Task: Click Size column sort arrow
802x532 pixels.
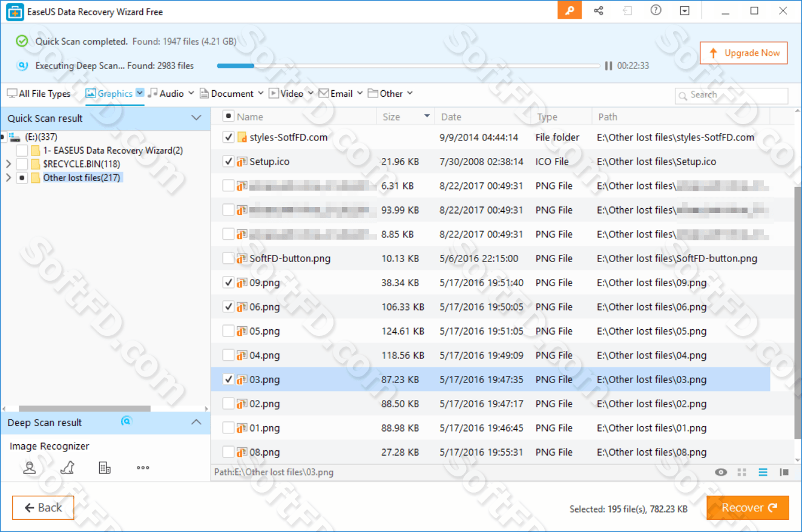Action: tap(427, 116)
